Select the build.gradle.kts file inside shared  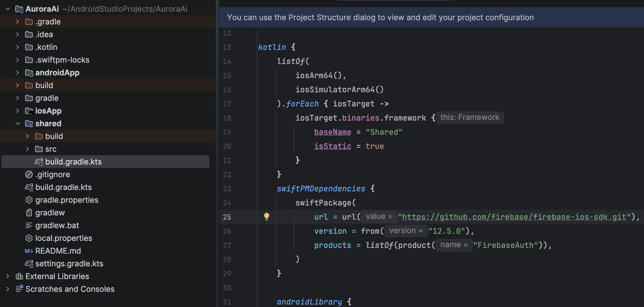coord(105,162)
